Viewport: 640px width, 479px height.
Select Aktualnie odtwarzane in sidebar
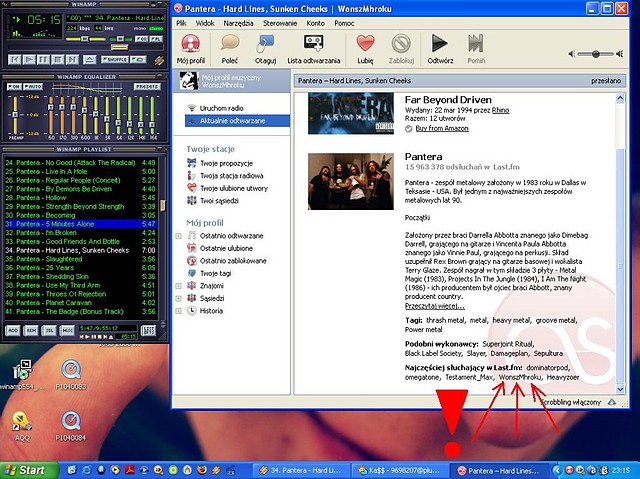click(237, 121)
